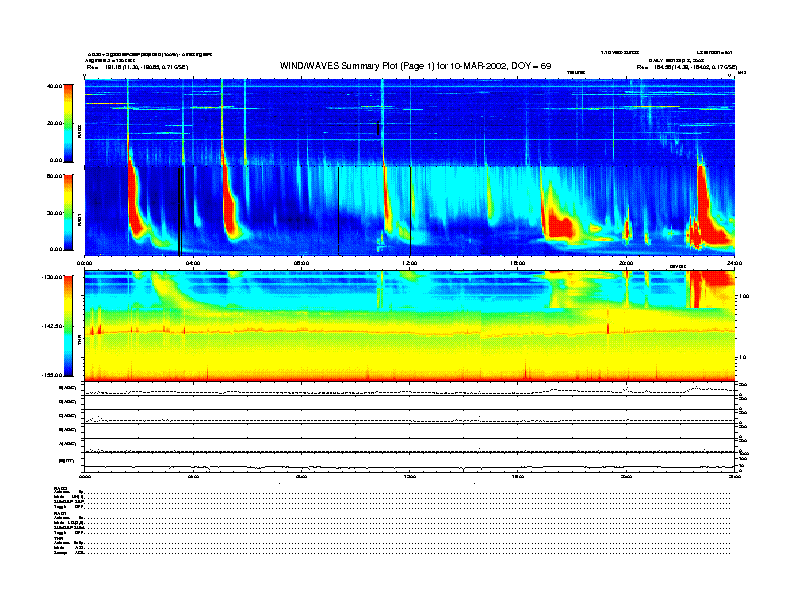Click the thin red plasma line in TNR panel
This screenshot has width=792, height=612.
point(409,333)
